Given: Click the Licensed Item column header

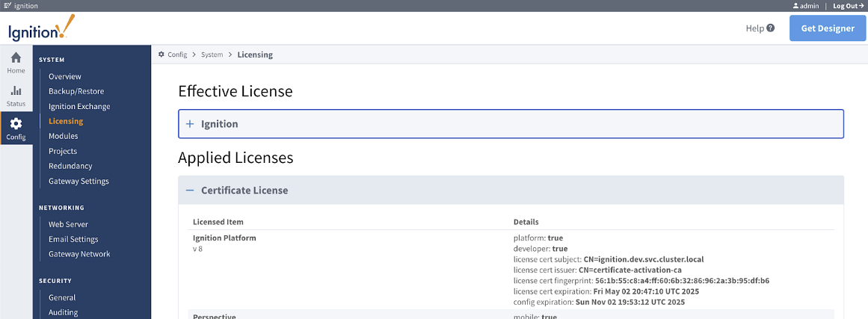Looking at the screenshot, I should pyautogui.click(x=218, y=222).
